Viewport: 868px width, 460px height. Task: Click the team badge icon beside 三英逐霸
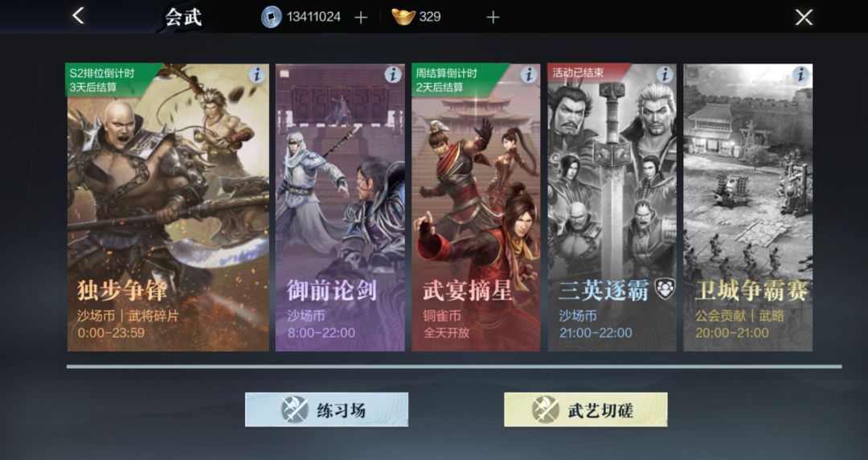[x=665, y=289]
